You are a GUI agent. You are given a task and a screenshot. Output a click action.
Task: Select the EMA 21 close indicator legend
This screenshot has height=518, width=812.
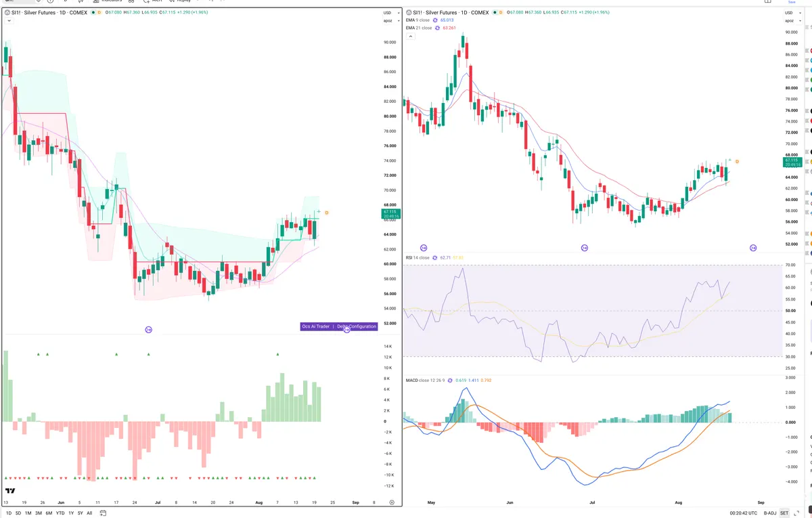click(419, 28)
